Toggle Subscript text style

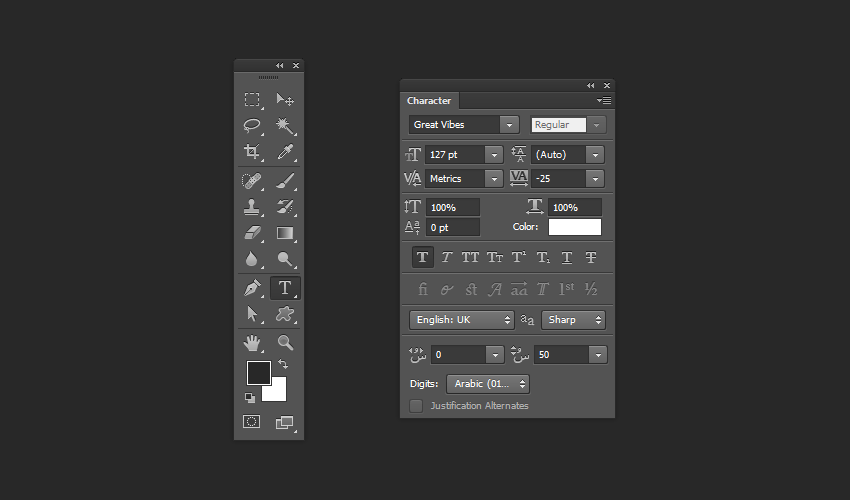(x=543, y=257)
